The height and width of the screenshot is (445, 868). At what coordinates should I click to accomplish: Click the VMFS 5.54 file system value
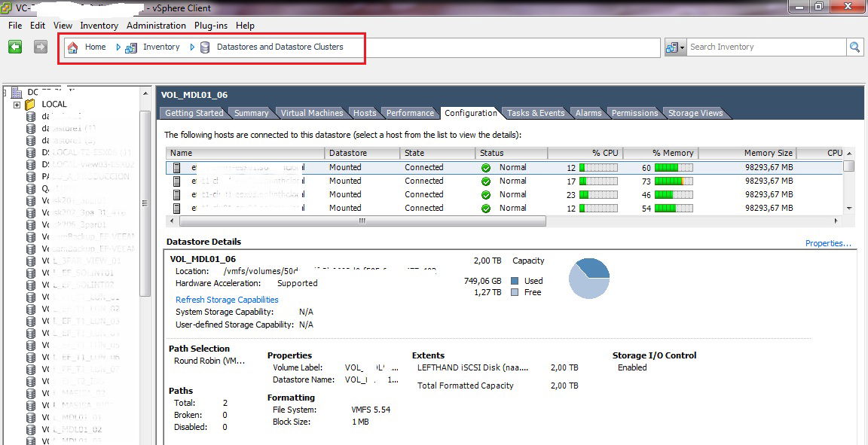click(x=371, y=410)
